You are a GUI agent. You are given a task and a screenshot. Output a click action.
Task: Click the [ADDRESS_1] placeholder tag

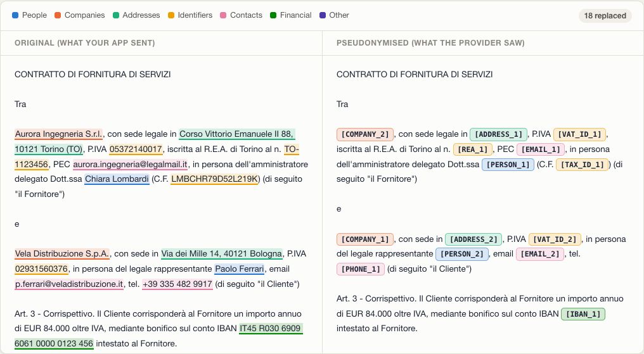coord(498,134)
